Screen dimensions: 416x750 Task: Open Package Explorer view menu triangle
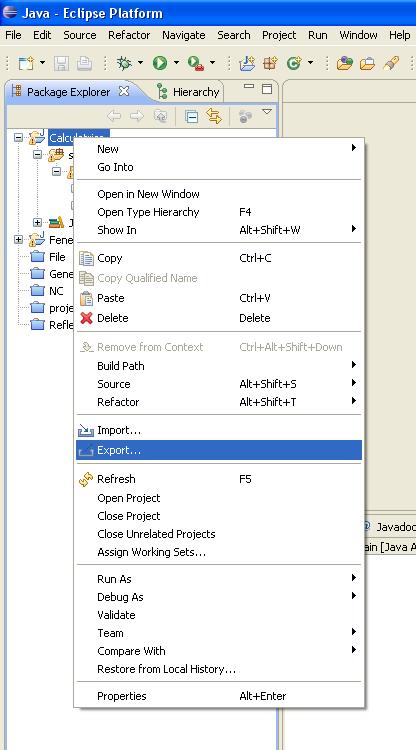pos(267,112)
